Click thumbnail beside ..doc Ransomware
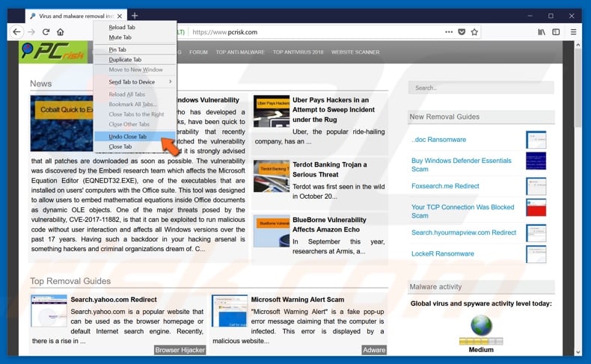The image size is (591, 364). [x=536, y=140]
